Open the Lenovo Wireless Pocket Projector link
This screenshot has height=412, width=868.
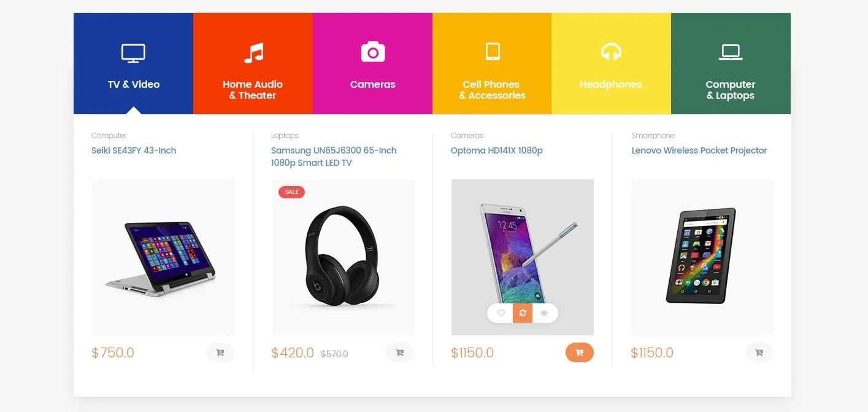pyautogui.click(x=699, y=150)
